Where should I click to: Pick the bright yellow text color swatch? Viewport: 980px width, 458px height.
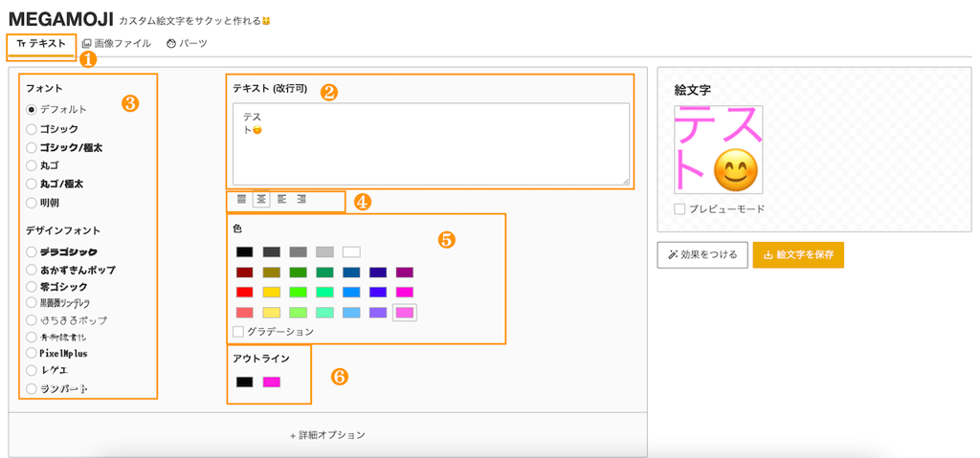[271, 293]
